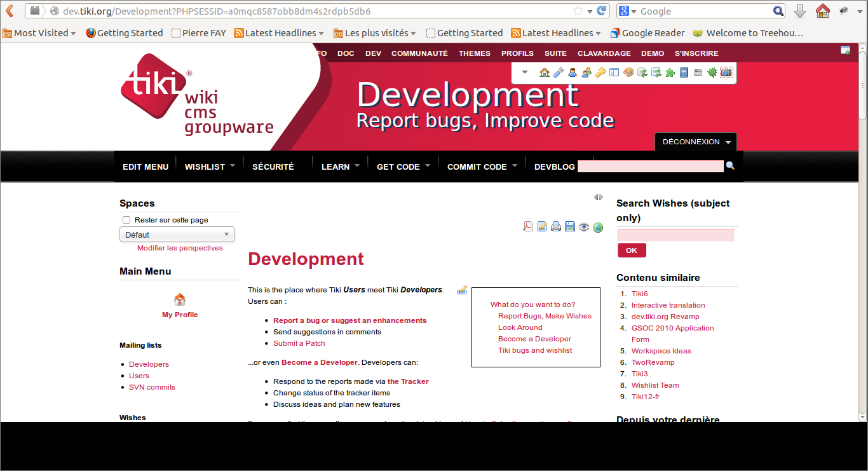Click the browser vertical scrollbar
The height and width of the screenshot is (471, 868).
862,232
